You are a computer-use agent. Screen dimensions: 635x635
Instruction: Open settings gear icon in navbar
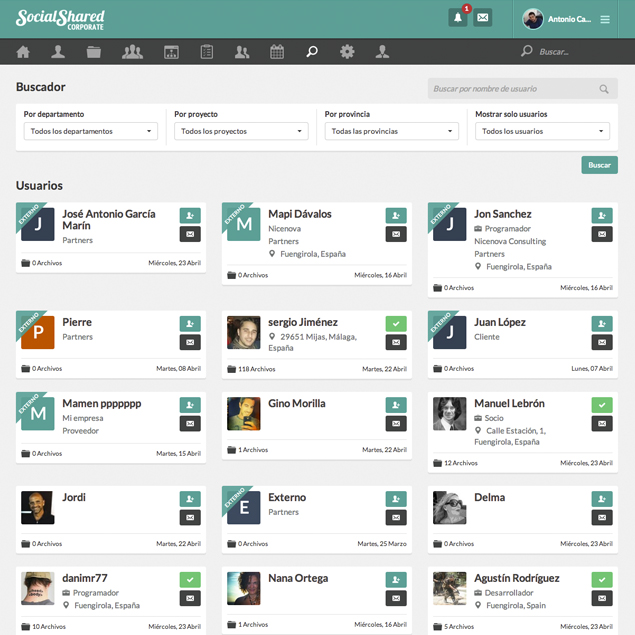coord(347,52)
